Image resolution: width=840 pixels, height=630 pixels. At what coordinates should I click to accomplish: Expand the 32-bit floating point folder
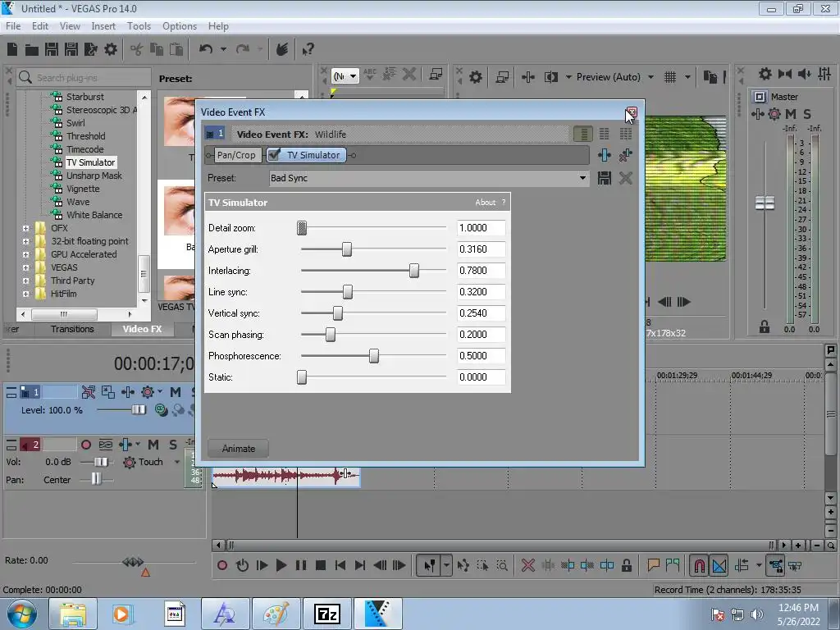click(x=25, y=242)
